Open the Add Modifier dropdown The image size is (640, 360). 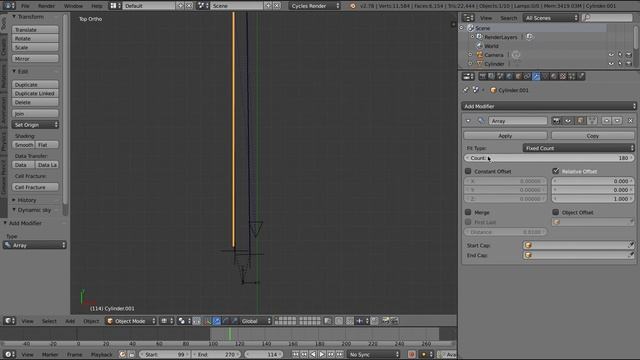coord(549,106)
